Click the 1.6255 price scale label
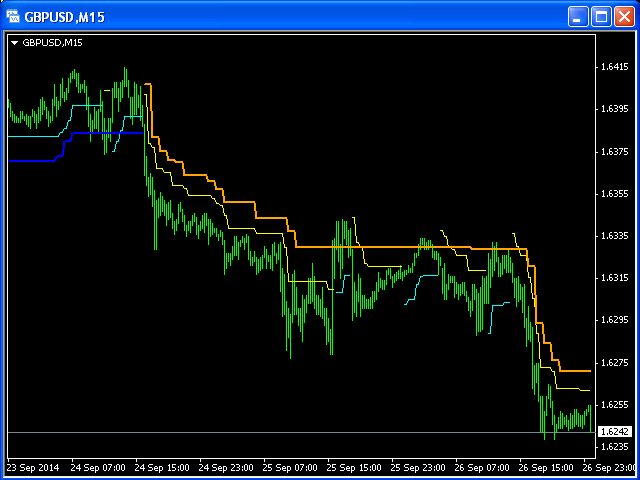Viewport: 640px width, 480px height. pos(615,404)
